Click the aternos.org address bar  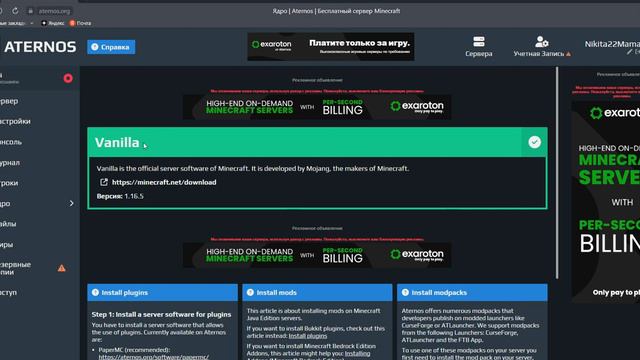tap(54, 11)
